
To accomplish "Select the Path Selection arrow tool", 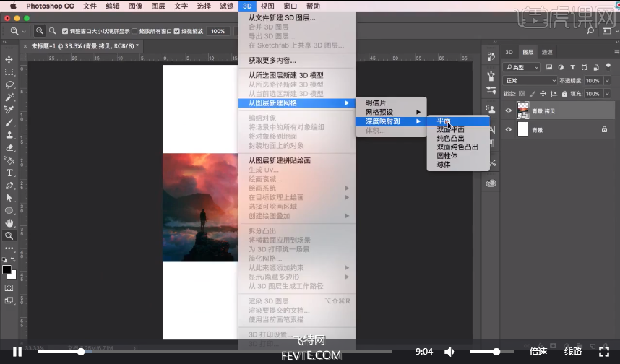I will [9, 198].
